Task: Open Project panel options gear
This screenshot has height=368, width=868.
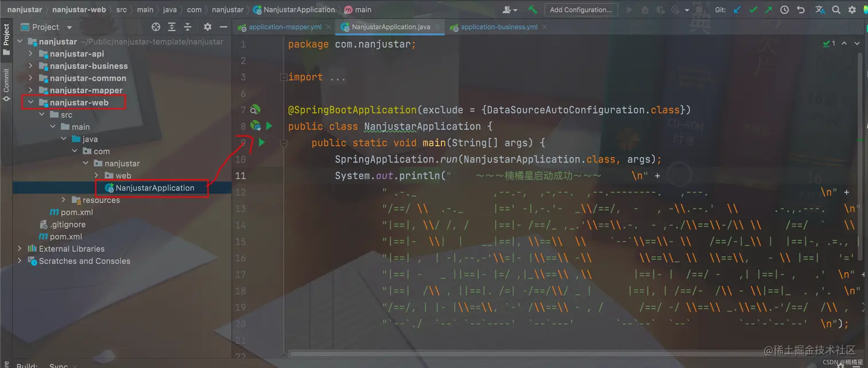Action: (x=207, y=27)
